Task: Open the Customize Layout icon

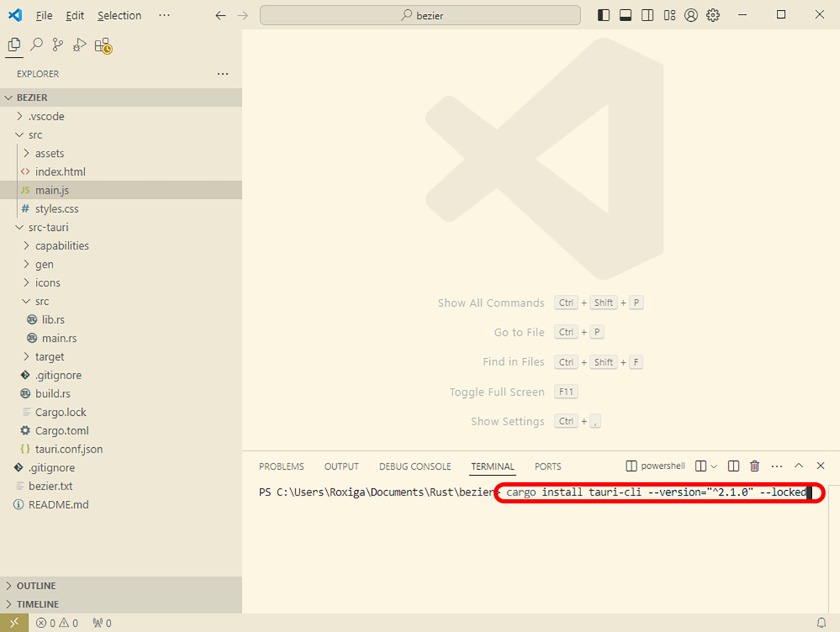Action: pyautogui.click(x=670, y=15)
